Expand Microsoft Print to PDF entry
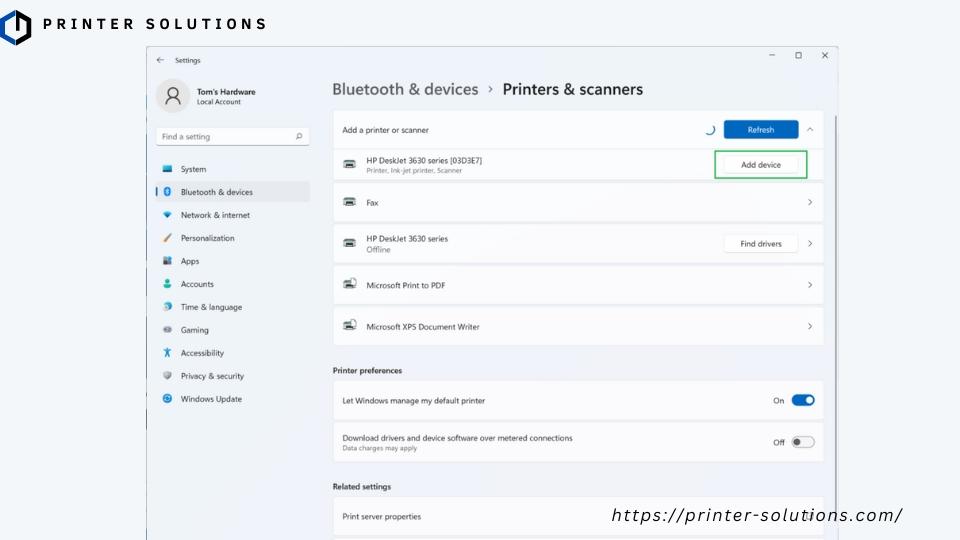Viewport: 960px width, 540px height. tap(810, 285)
